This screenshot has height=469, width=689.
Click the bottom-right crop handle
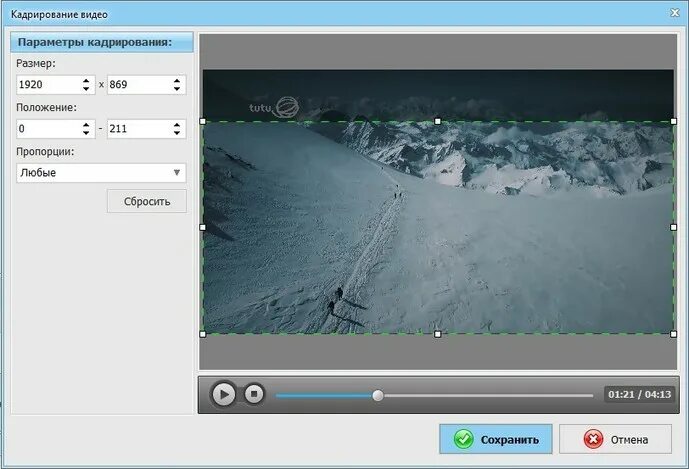tap(674, 334)
